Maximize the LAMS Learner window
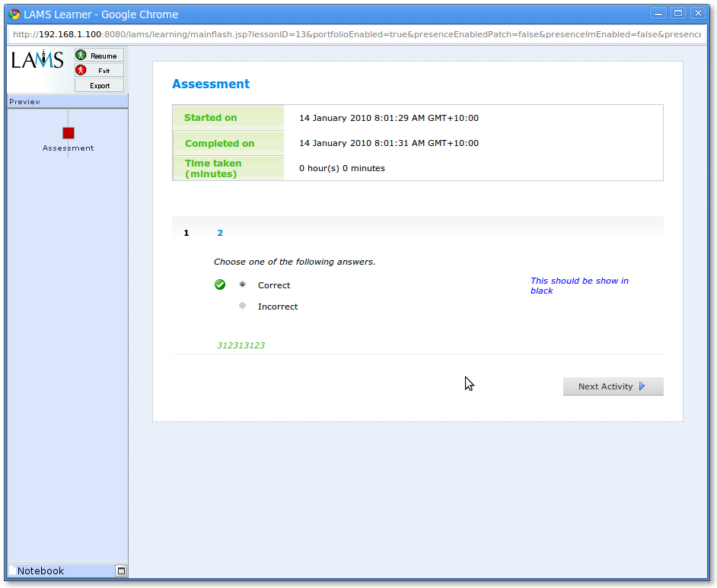 tap(677, 13)
